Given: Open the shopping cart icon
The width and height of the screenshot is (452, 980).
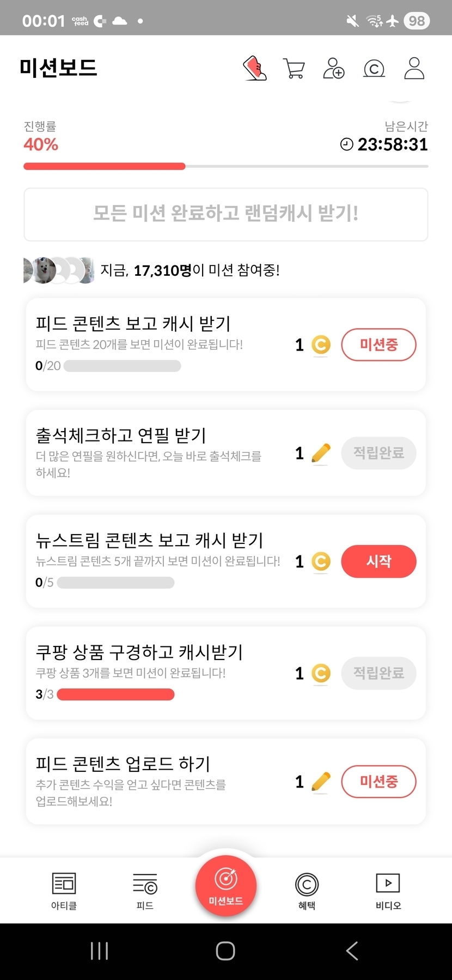Looking at the screenshot, I should tap(294, 69).
